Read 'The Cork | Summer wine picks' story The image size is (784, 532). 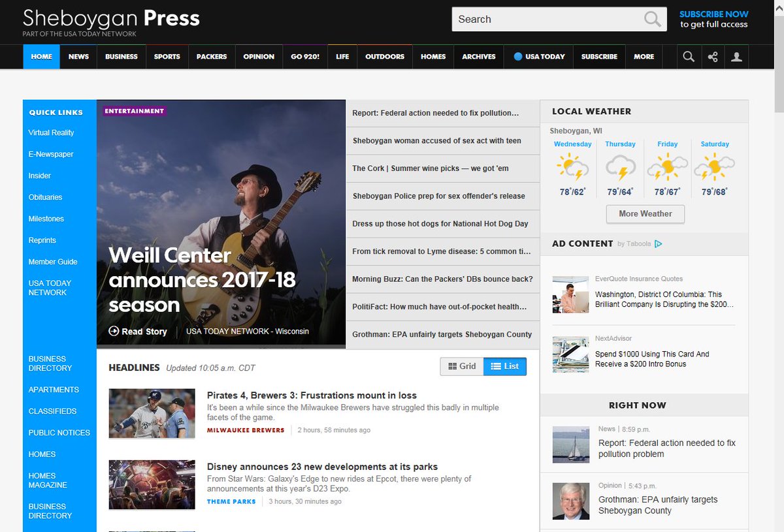click(x=431, y=168)
